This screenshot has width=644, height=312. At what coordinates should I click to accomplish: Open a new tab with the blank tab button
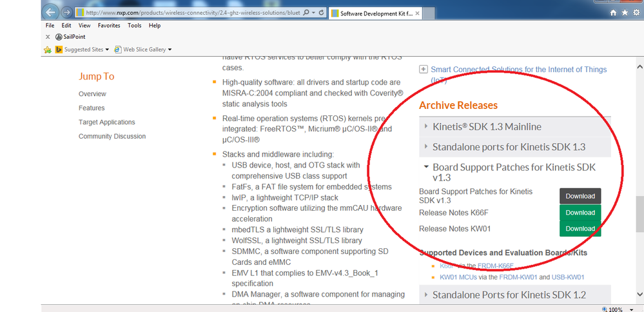[429, 14]
